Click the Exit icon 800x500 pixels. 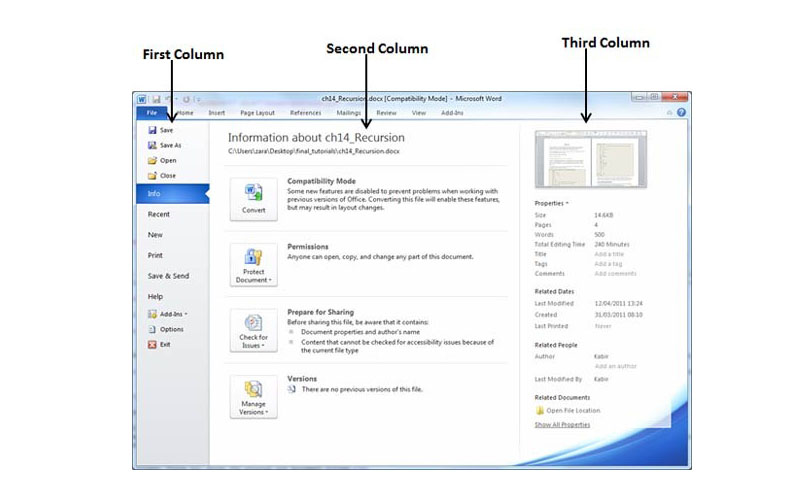152,345
